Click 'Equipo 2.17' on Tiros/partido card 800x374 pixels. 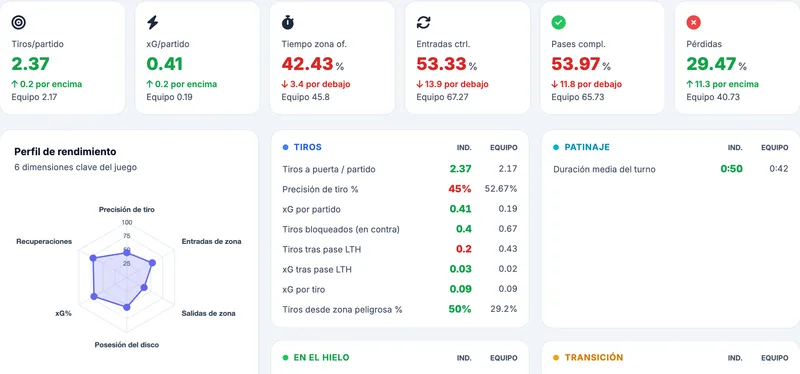[x=35, y=97]
